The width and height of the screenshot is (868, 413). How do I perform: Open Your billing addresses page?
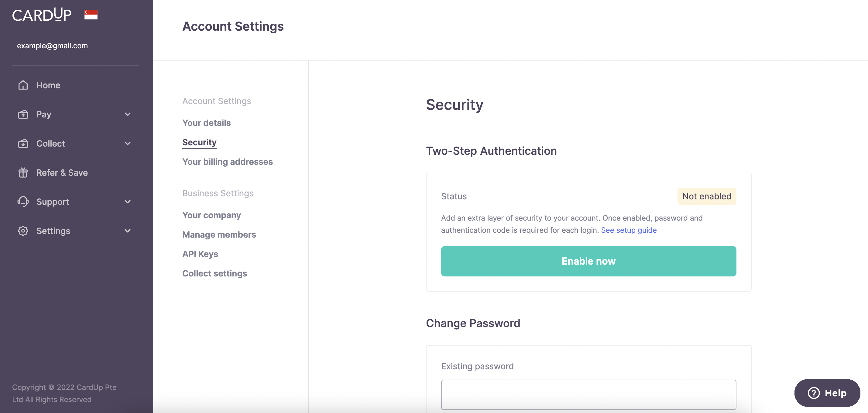click(x=228, y=162)
